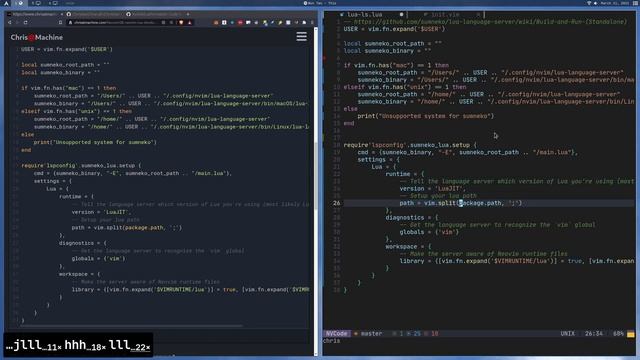The height and width of the screenshot is (360, 640).
Task: Click the master git branch indicator
Action: pos(368,333)
